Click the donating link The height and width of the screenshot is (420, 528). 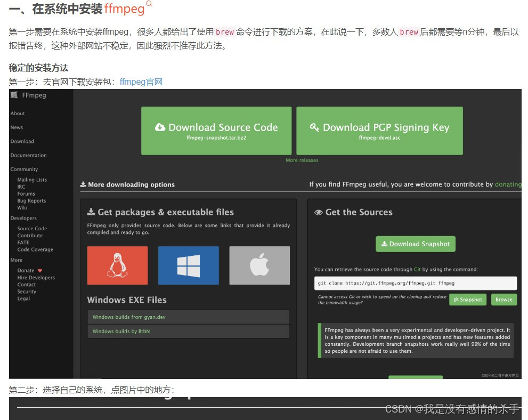(x=508, y=184)
